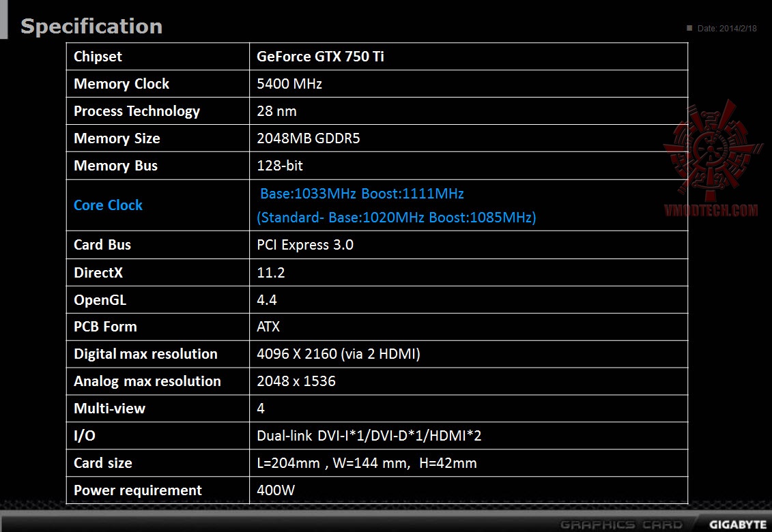This screenshot has width=772, height=532.
Task: Select the 'Digital max resolution' label
Action: click(x=145, y=354)
